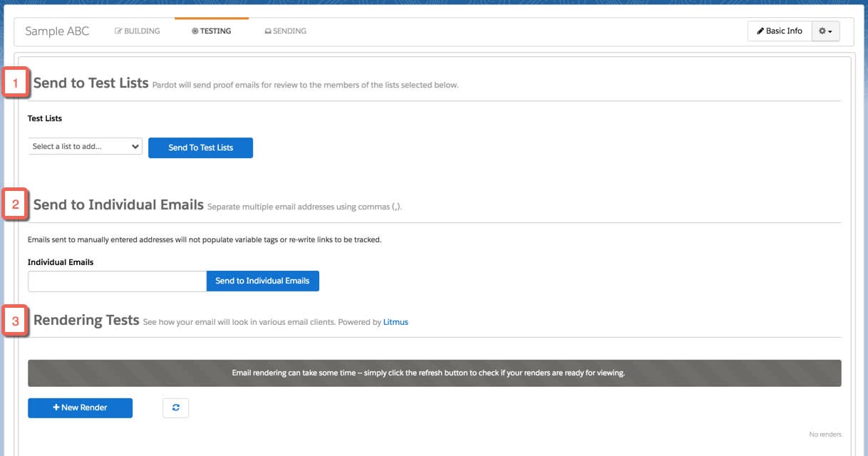This screenshot has width=868, height=456.
Task: Click the 'No renders' status text
Action: pos(825,435)
